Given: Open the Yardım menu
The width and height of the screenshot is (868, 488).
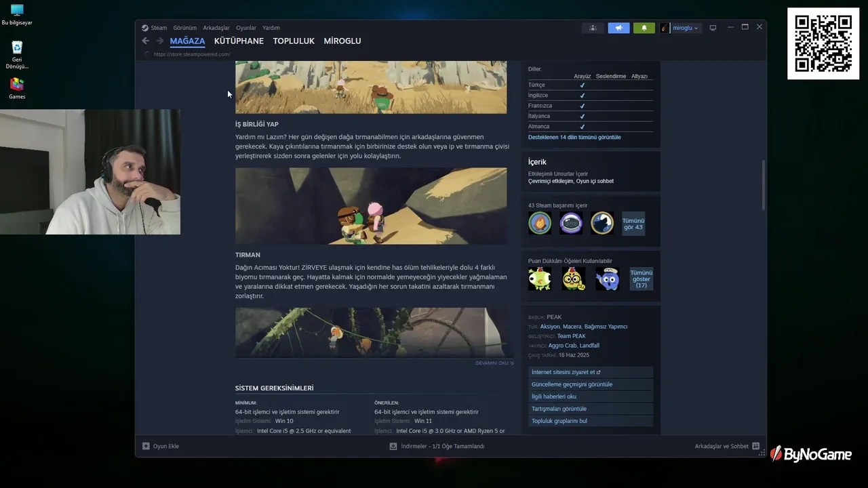Looking at the screenshot, I should [x=271, y=28].
